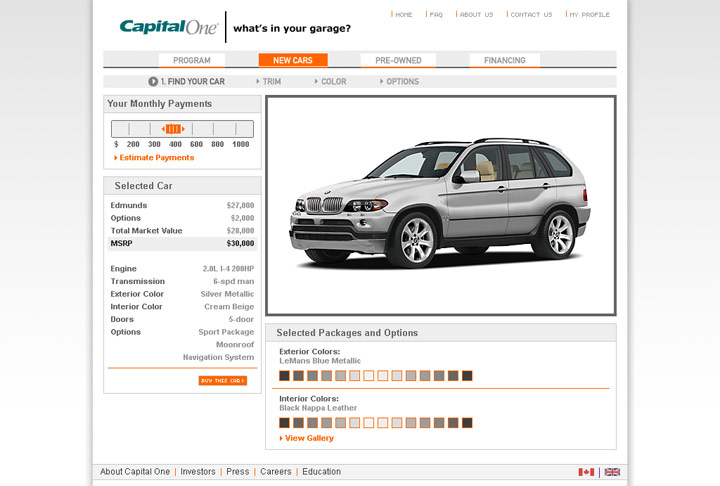The width and height of the screenshot is (720, 486).
Task: Switch to the Pre-Owned tab
Action: point(398,61)
